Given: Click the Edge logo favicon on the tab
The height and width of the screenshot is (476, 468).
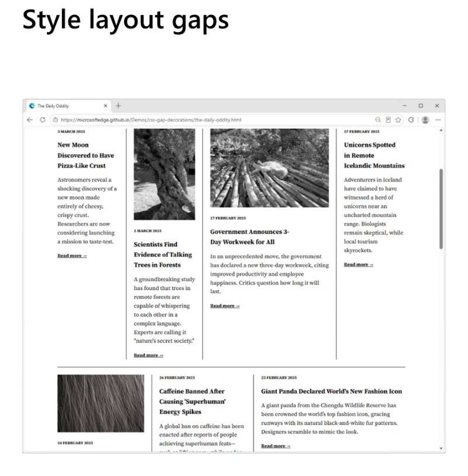Looking at the screenshot, I should click(x=32, y=106).
